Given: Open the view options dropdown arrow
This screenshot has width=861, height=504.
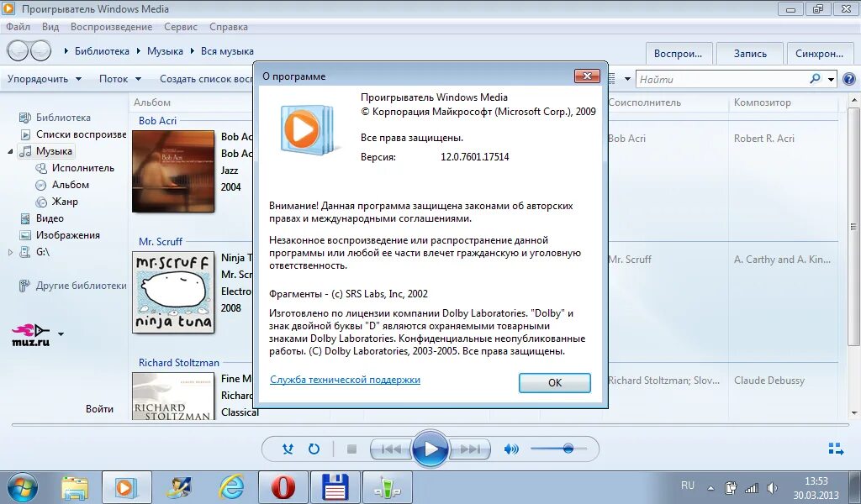Looking at the screenshot, I should click(627, 79).
